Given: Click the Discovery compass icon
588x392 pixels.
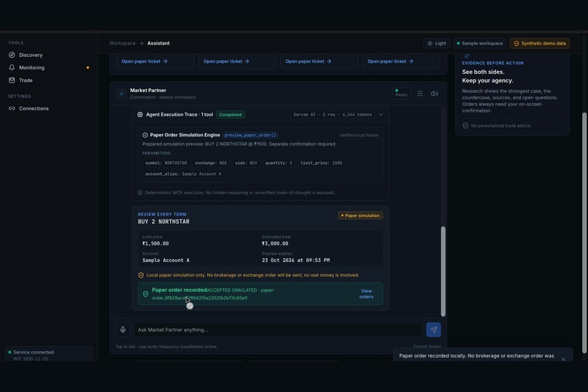Looking at the screenshot, I should pos(12,55).
